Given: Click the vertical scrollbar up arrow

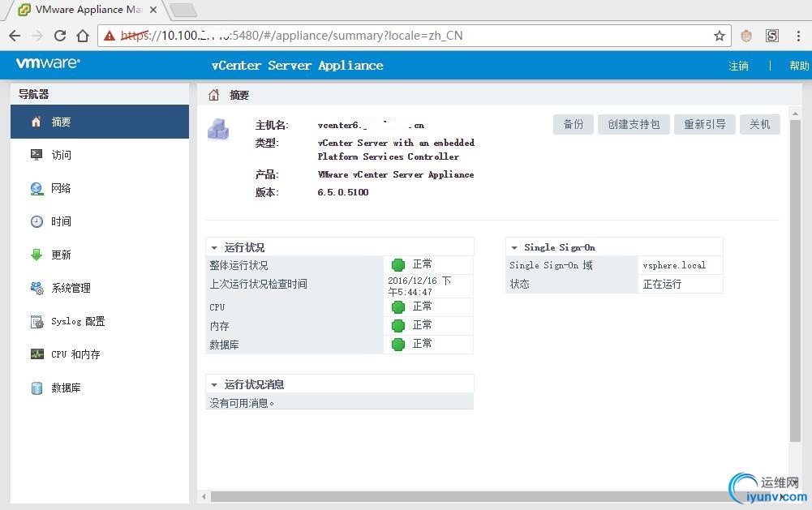Looking at the screenshot, I should click(x=796, y=114).
